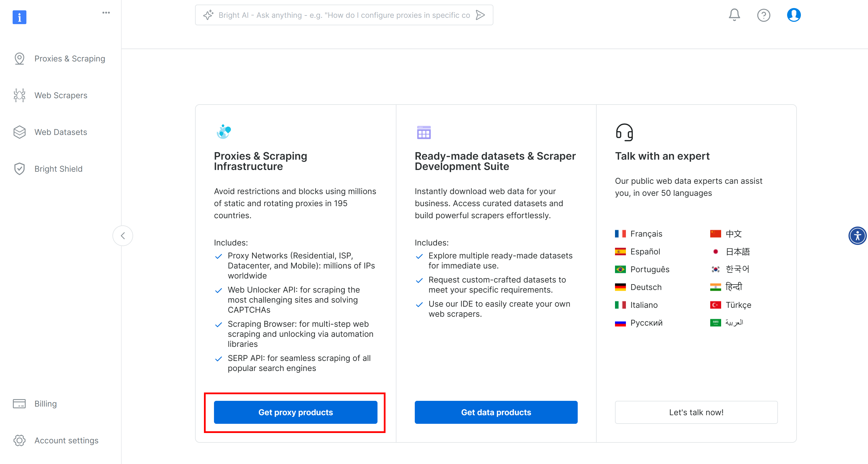
Task: Click Get data products button
Action: (496, 412)
